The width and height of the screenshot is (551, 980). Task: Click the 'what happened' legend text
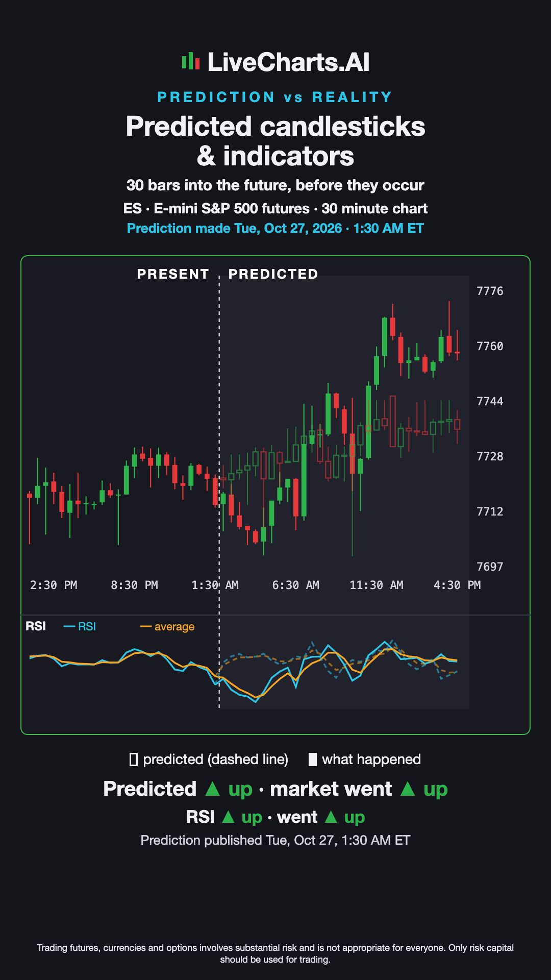tap(371, 759)
